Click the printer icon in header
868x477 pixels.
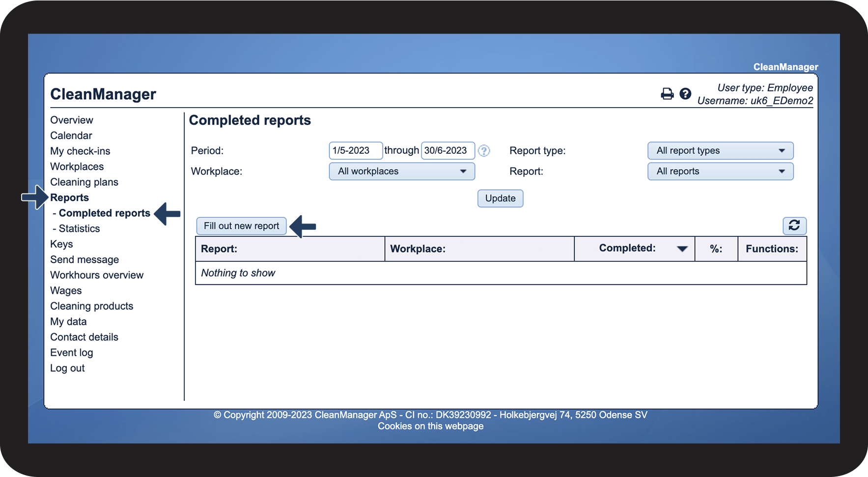(667, 94)
